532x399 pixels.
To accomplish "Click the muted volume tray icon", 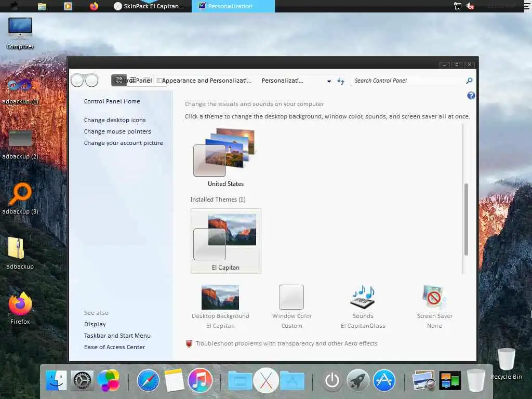I will pos(470,6).
